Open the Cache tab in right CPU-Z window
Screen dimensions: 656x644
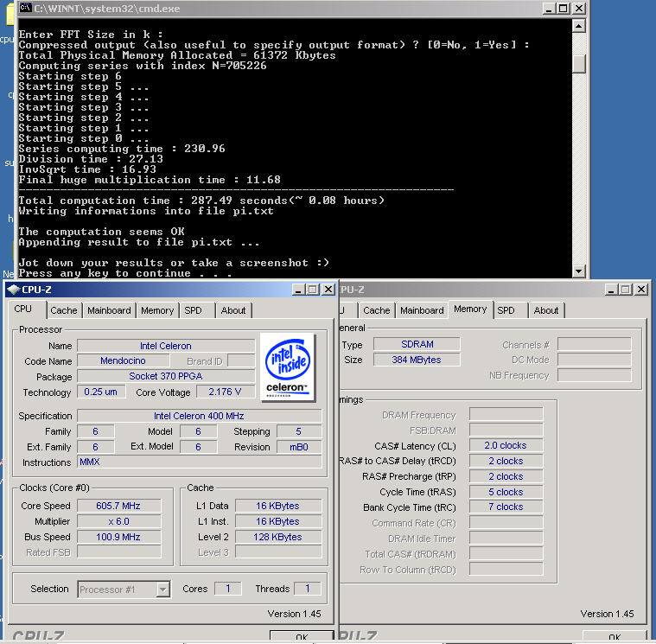(x=376, y=310)
